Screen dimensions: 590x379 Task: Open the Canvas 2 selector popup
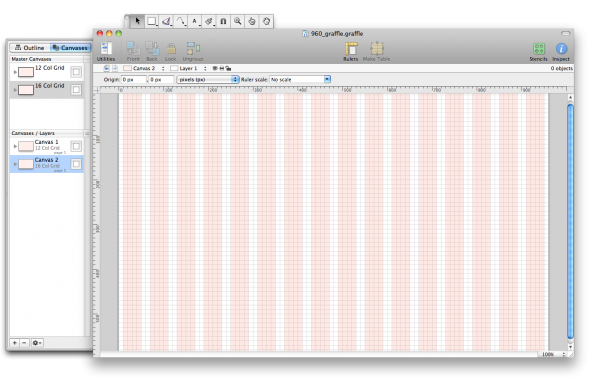pos(144,68)
